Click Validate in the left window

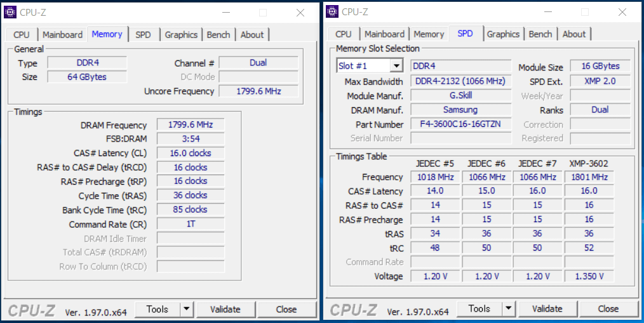[225, 309]
